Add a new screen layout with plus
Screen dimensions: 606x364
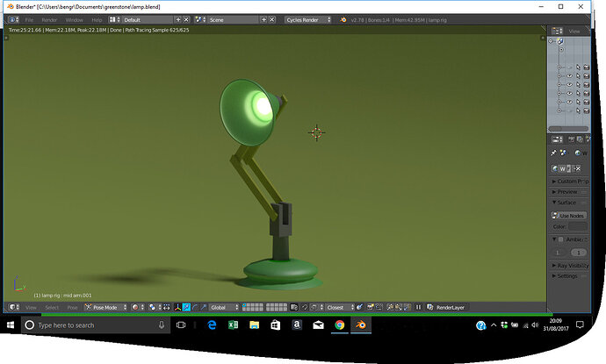tap(178, 19)
